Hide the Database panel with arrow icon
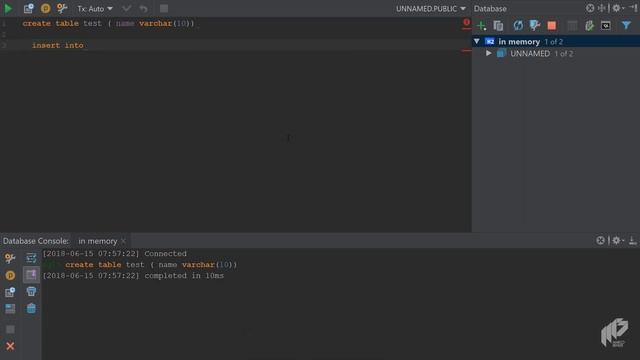Image resolution: width=640 pixels, height=360 pixels. (633, 8)
